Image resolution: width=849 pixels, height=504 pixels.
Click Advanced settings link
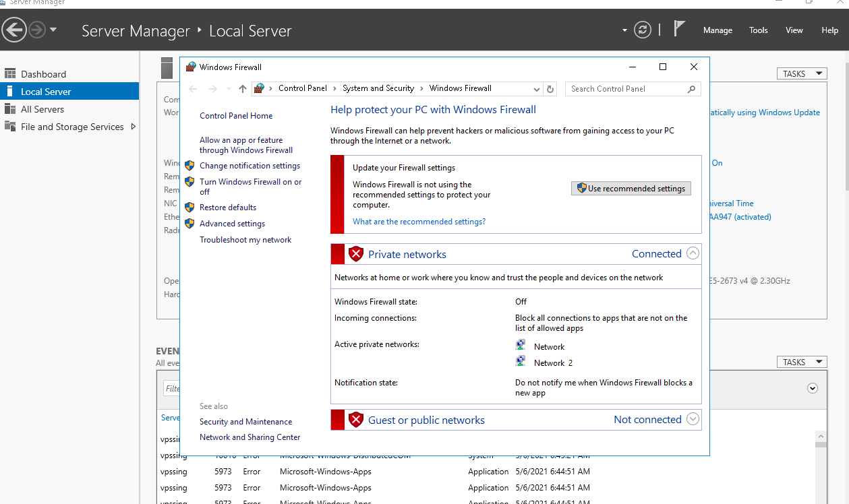232,224
